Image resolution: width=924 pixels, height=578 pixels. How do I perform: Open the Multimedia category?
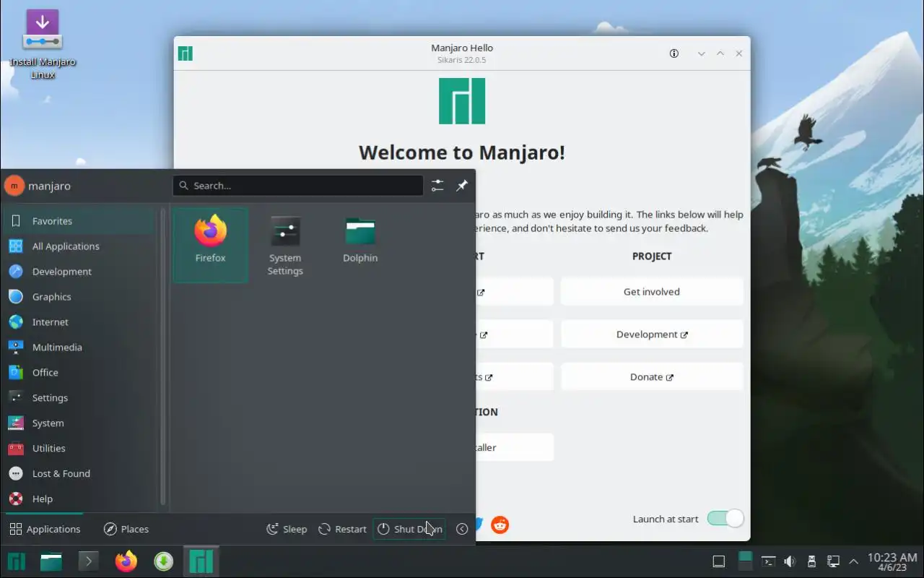[78, 348]
